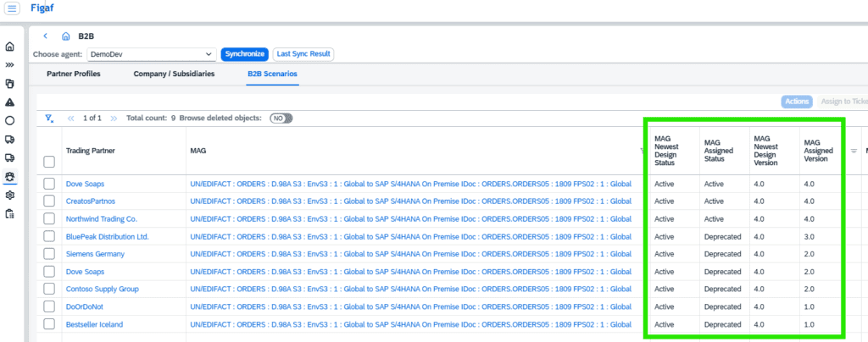Open the warning triangle icon in sidebar
The image size is (868, 342).
9,102
